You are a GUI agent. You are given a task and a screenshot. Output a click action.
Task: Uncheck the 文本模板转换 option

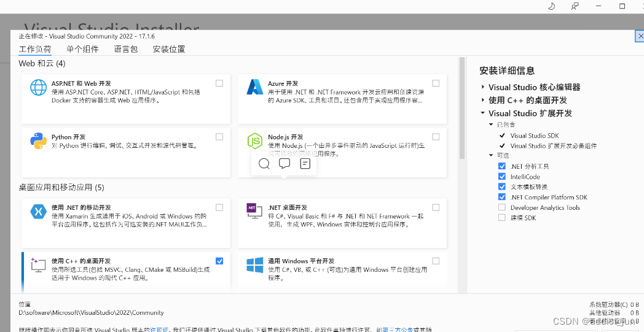tap(502, 187)
